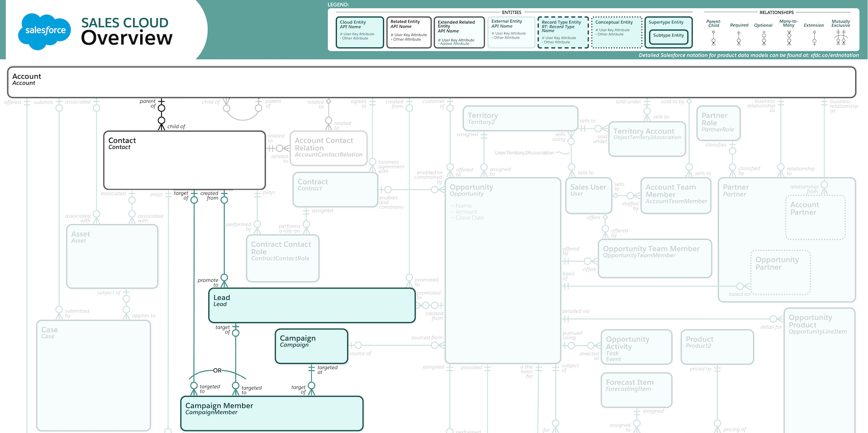Select the Contract entity box

pos(335,190)
